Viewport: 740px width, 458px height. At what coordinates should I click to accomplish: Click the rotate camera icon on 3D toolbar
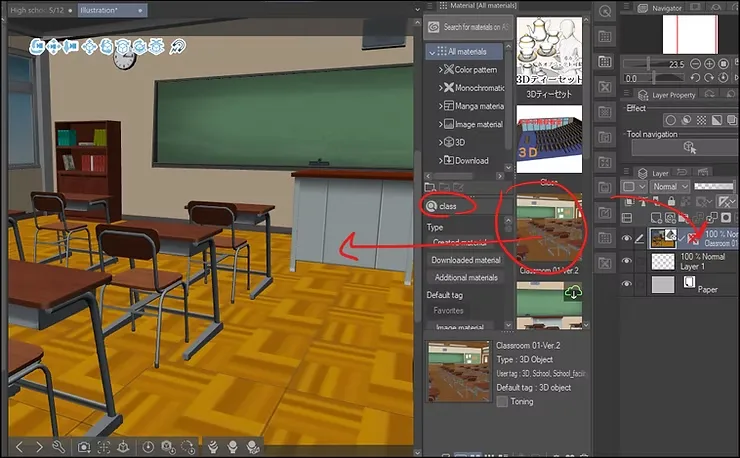click(x=37, y=47)
